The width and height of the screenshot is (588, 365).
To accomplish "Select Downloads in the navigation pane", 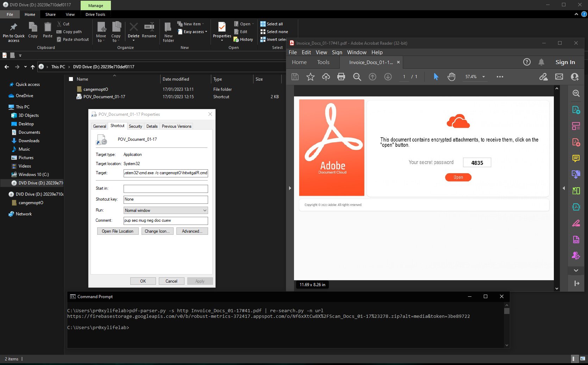I will click(x=29, y=141).
